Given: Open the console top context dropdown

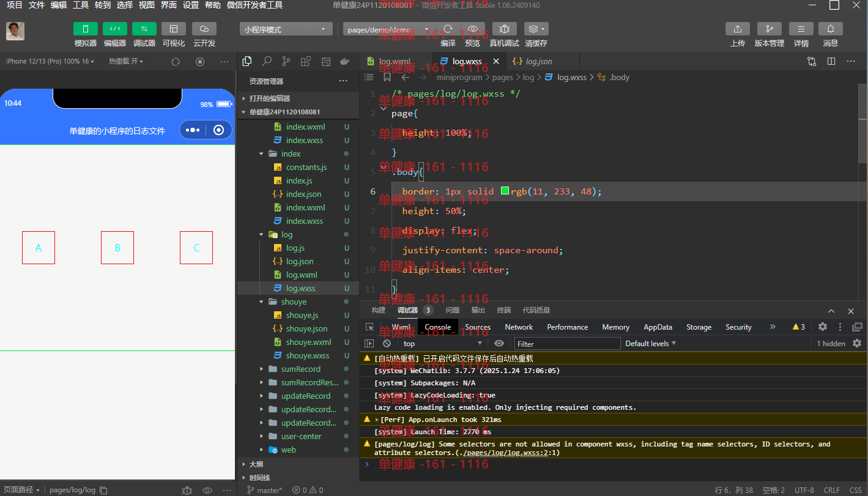Looking at the screenshot, I should (442, 344).
